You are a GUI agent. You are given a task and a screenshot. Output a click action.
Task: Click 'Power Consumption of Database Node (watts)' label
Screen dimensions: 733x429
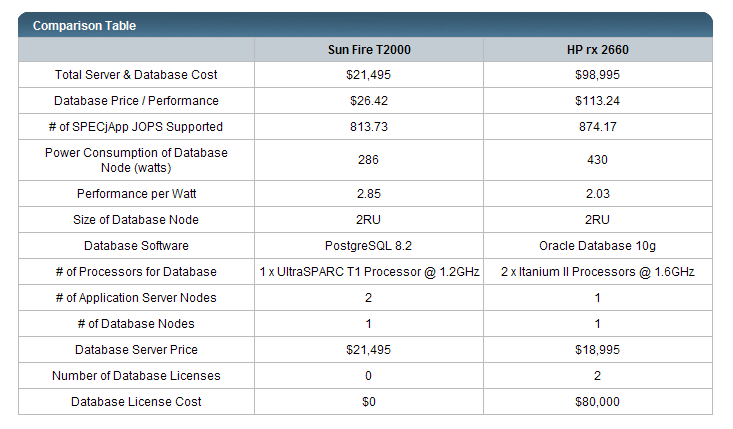point(136,160)
